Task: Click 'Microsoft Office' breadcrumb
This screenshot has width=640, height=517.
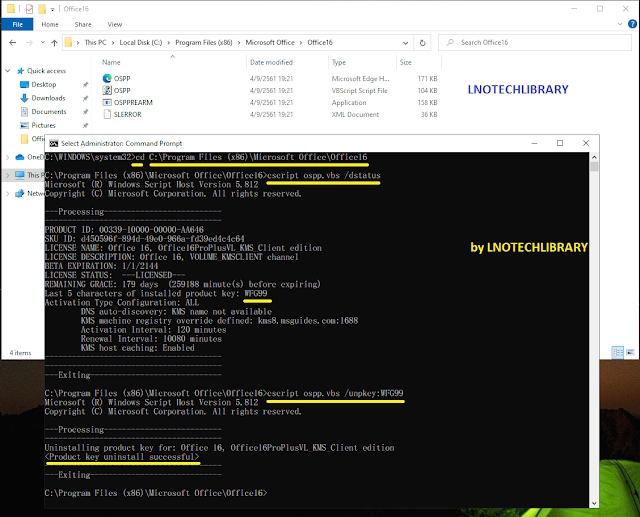Action: click(270, 42)
